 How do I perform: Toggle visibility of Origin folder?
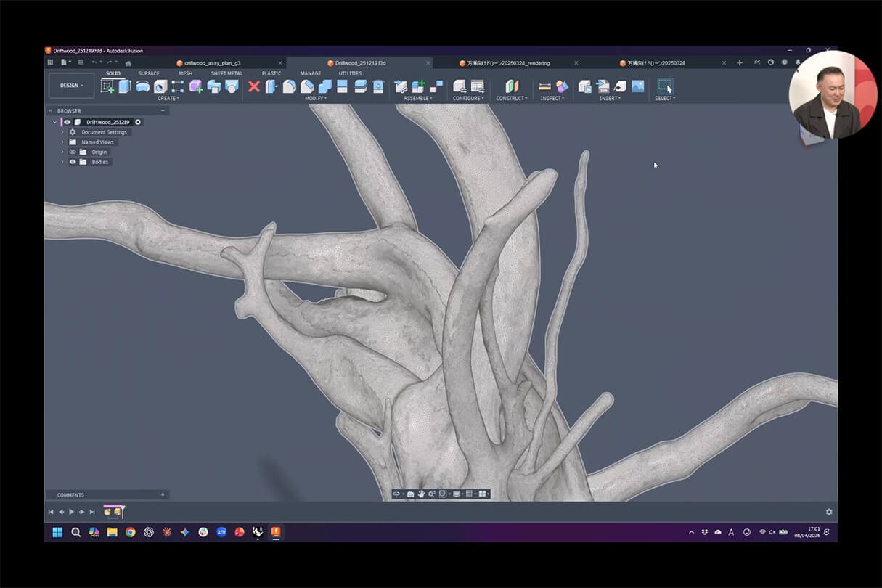pos(73,152)
